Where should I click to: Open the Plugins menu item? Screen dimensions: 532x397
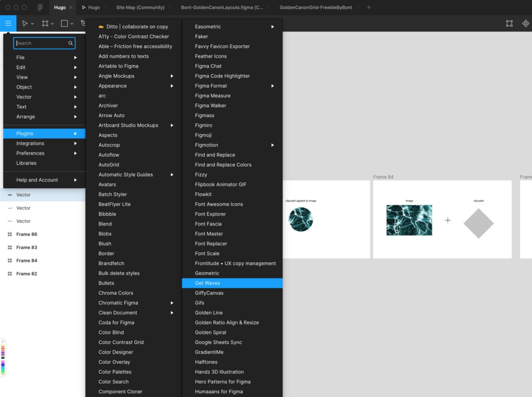pyautogui.click(x=44, y=133)
